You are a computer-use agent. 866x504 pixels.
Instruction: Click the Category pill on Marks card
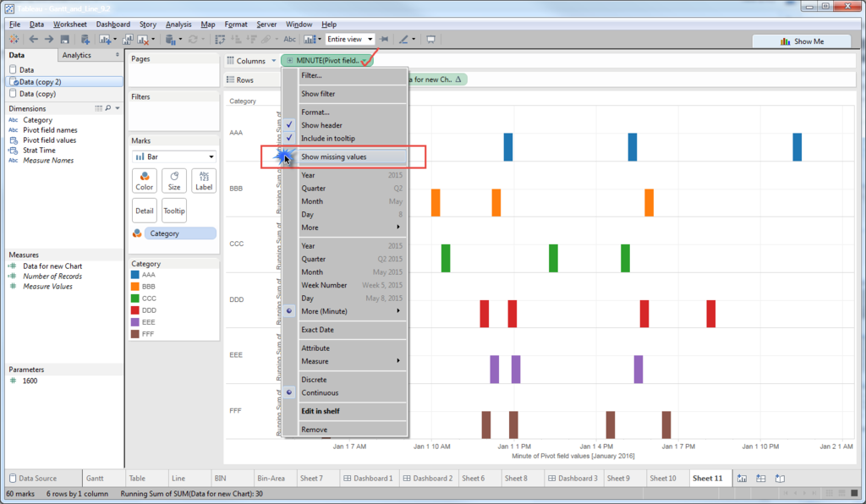tap(181, 233)
